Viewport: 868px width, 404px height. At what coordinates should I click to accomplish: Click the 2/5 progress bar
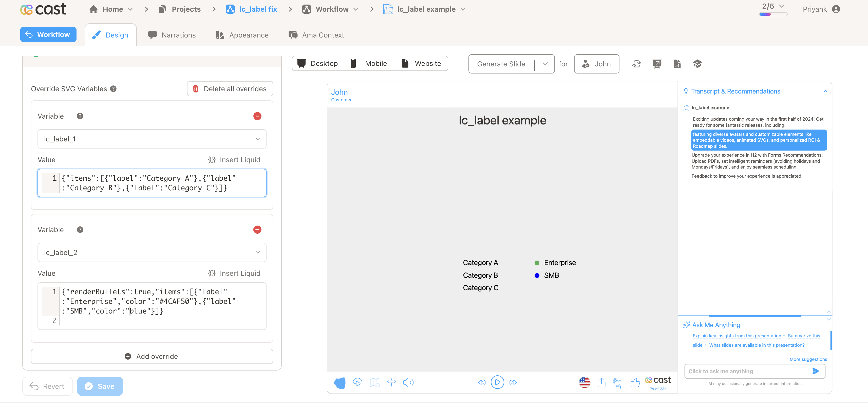point(773,14)
